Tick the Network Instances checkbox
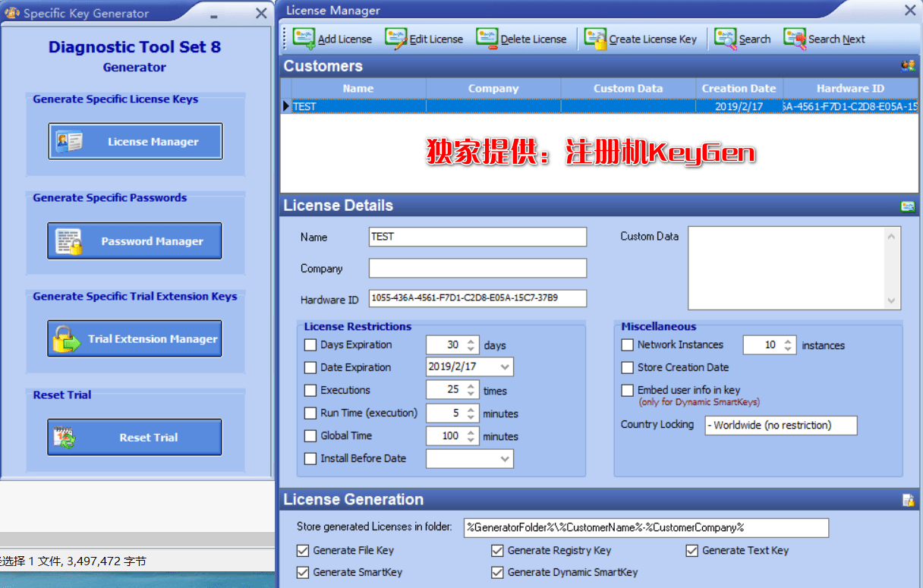This screenshot has height=588, width=923. click(627, 345)
